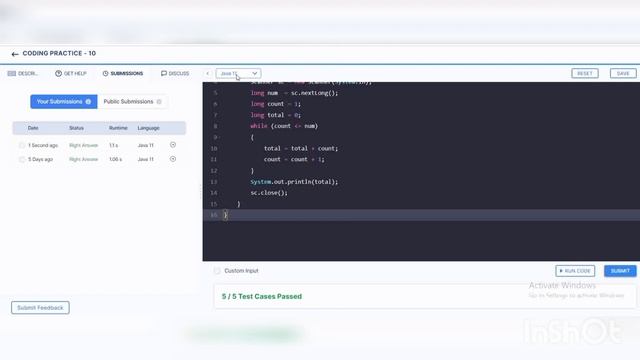Open the Submit Feedback button
This screenshot has width=640, height=360.
point(40,308)
